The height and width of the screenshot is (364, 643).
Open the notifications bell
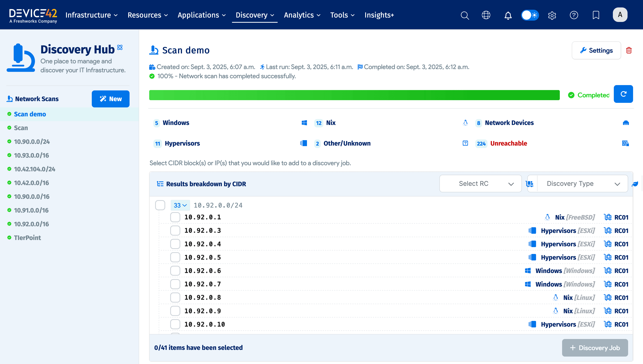point(508,15)
